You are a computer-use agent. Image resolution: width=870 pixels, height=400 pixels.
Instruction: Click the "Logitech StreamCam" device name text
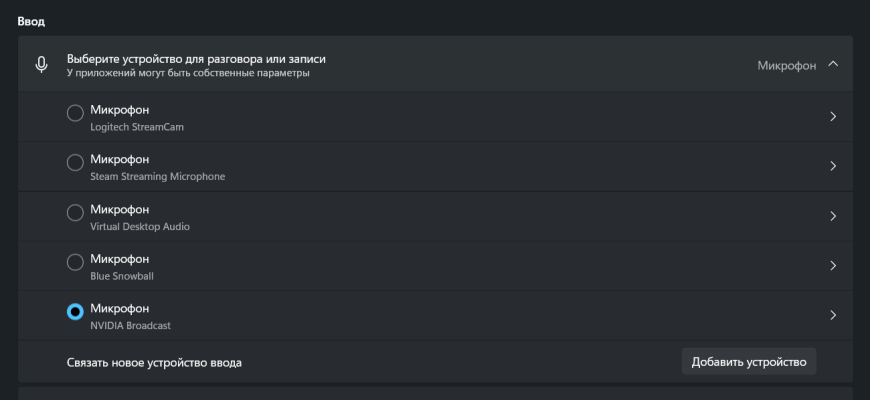pyautogui.click(x=137, y=127)
